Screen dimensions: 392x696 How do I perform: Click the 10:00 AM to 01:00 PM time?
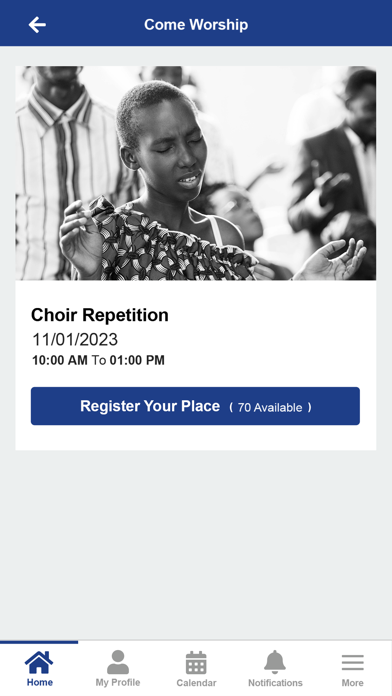coord(98,360)
